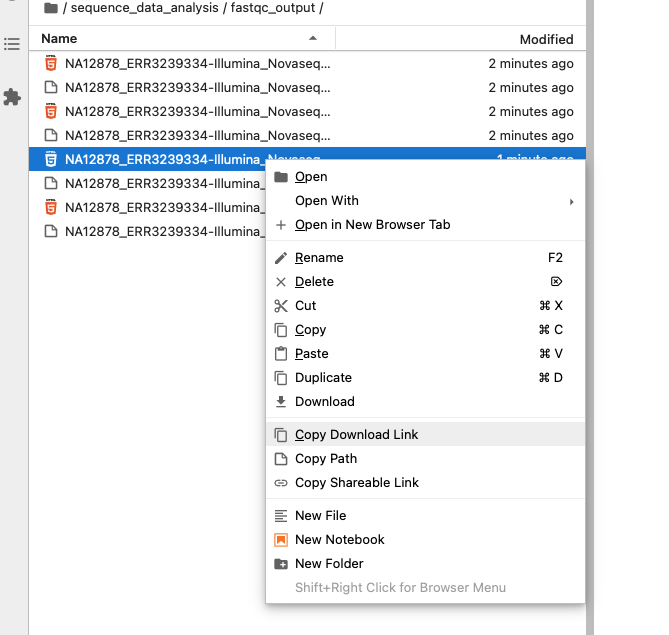
Task: Click the X icon next to Delete
Action: (281, 282)
